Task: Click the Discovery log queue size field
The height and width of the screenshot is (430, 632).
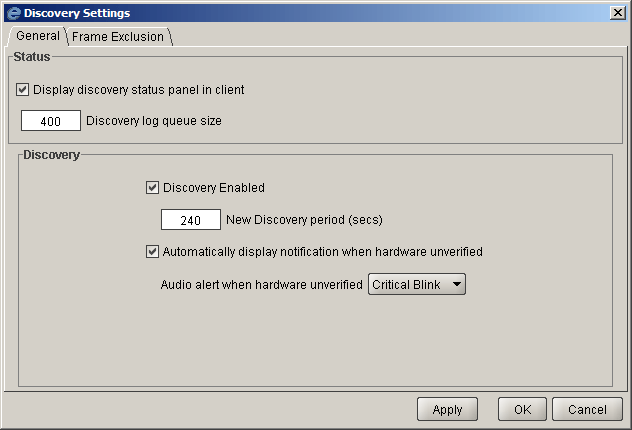Action: click(51, 120)
